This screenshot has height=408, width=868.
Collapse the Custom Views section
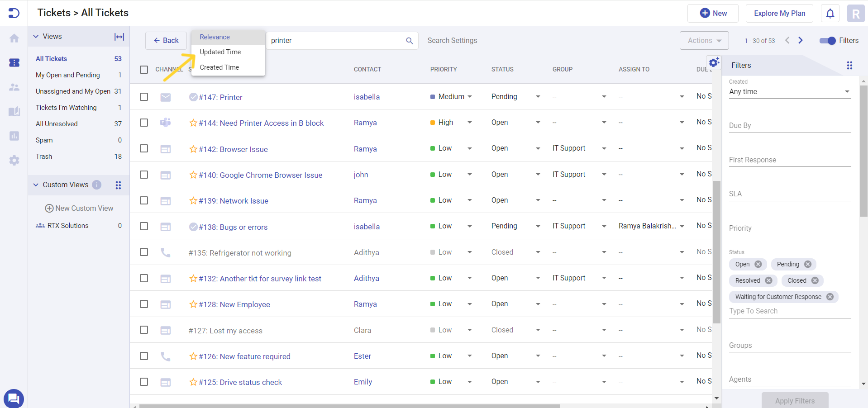(36, 185)
